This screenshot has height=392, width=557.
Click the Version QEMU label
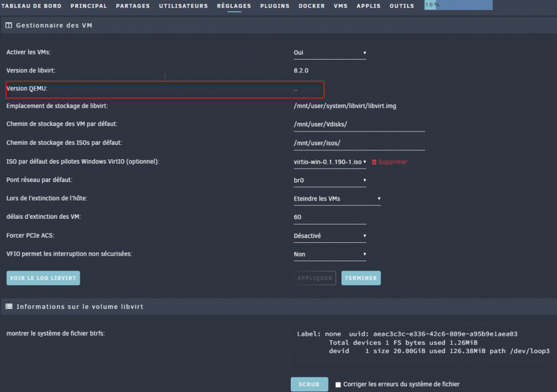tap(27, 89)
